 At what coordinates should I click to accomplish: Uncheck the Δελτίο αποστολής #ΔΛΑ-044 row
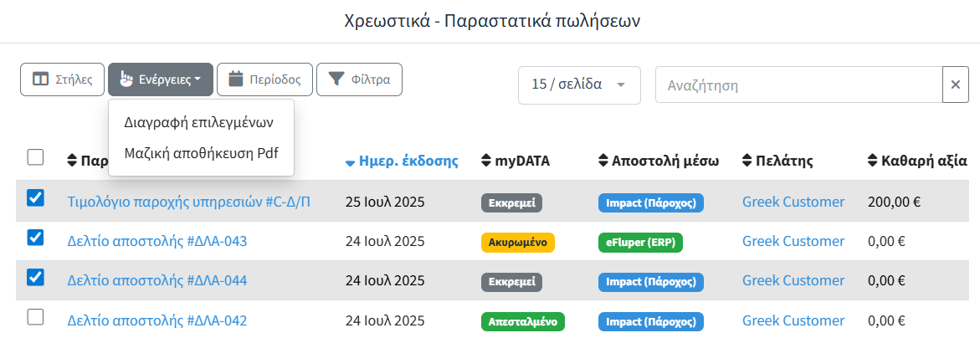pyautogui.click(x=35, y=277)
